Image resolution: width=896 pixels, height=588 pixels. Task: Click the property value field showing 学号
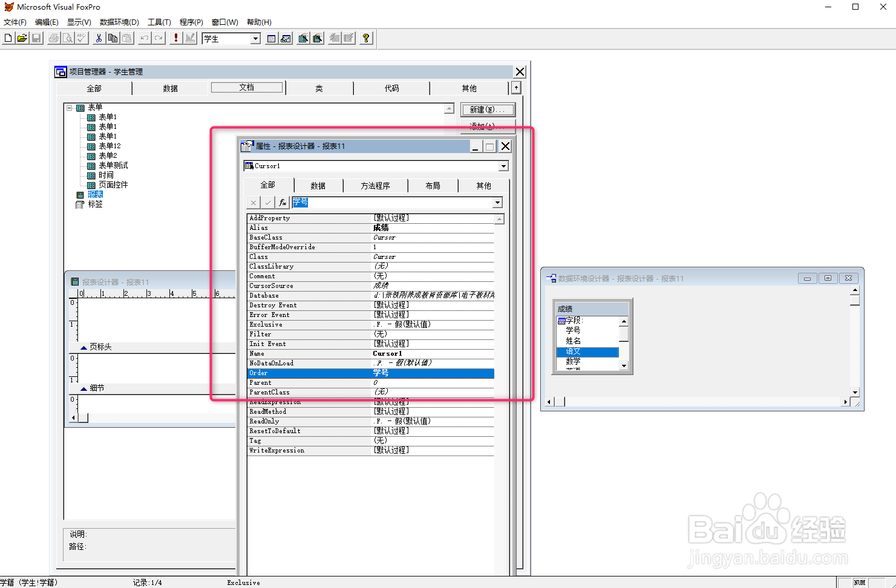pyautogui.click(x=392, y=203)
